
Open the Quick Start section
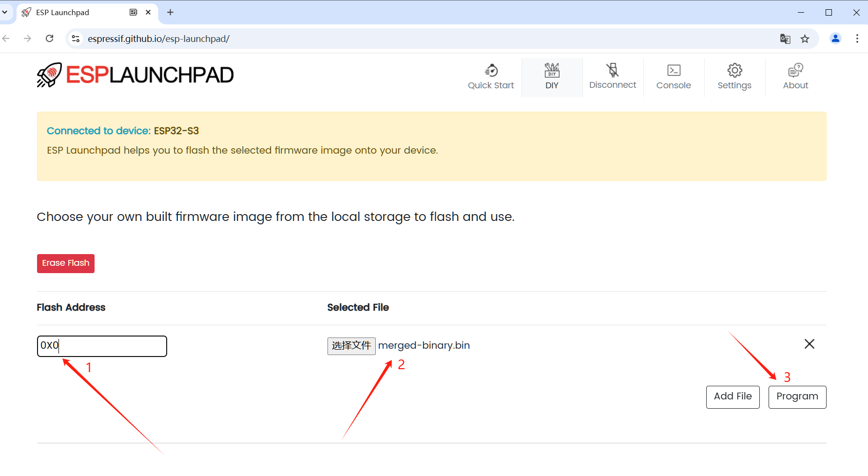[491, 77]
